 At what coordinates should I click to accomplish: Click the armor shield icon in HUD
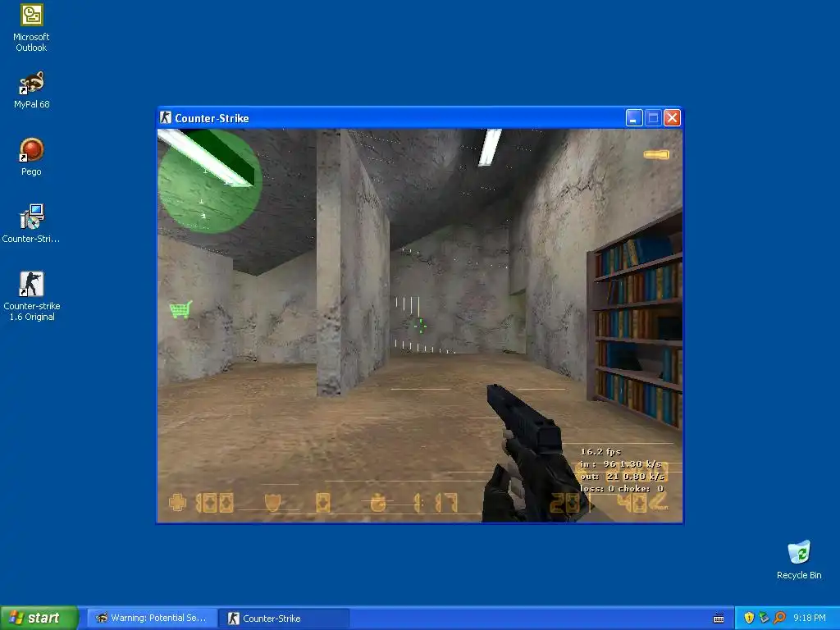pyautogui.click(x=272, y=503)
